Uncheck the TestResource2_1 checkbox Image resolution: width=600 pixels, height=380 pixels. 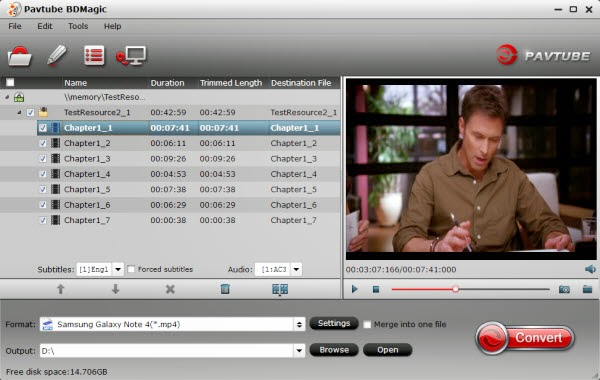30,113
